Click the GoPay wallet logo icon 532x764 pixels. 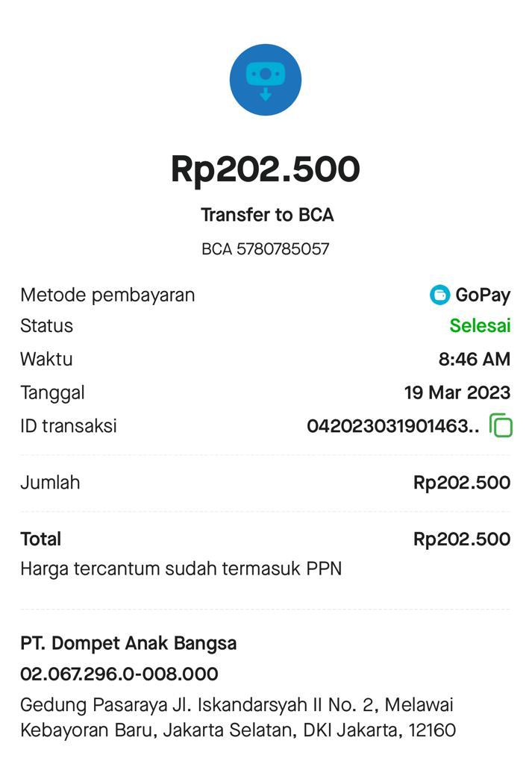pyautogui.click(x=439, y=295)
